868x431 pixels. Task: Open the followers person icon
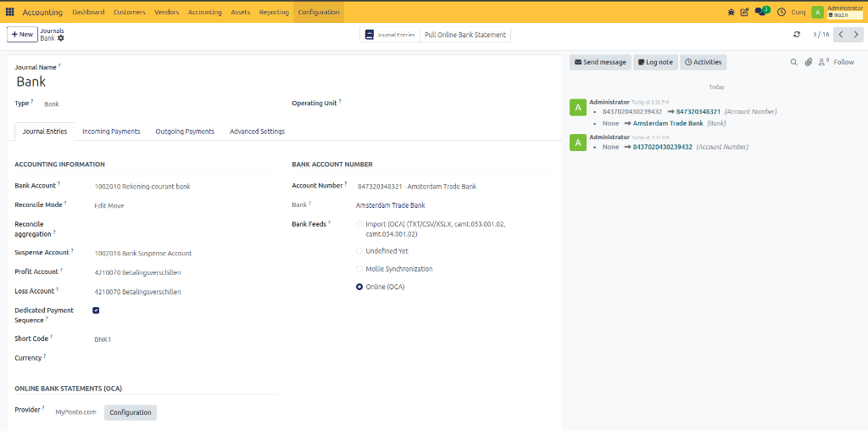(824, 62)
